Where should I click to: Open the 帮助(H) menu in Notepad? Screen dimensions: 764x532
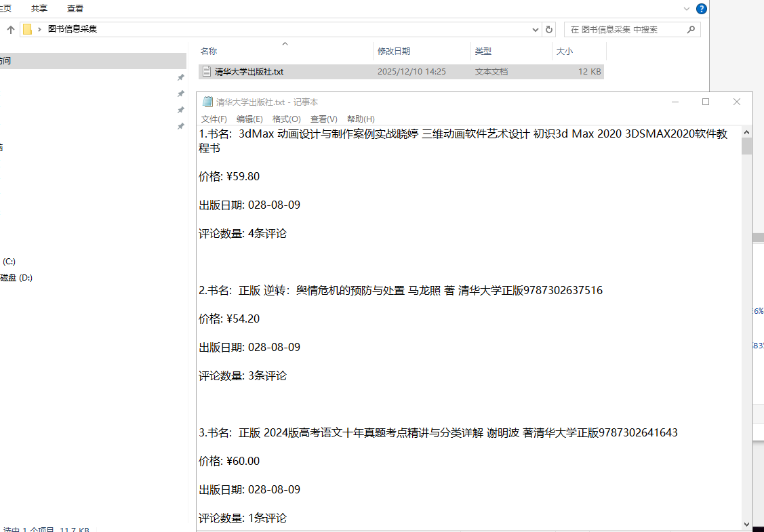[x=361, y=119]
